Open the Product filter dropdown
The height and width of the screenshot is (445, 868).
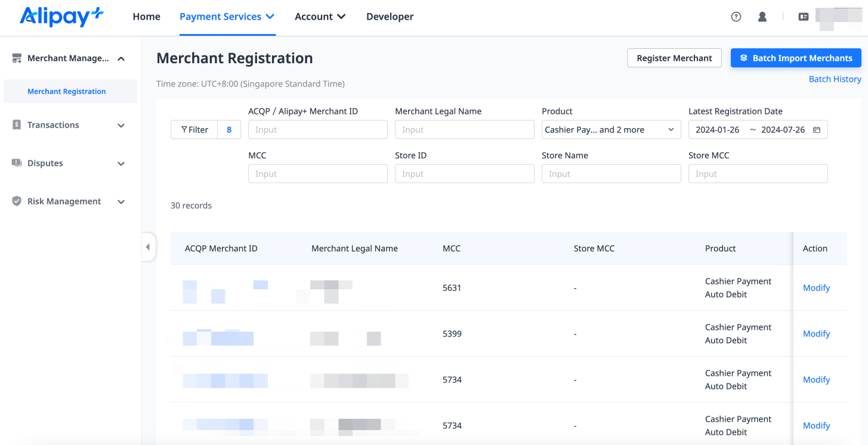click(611, 130)
